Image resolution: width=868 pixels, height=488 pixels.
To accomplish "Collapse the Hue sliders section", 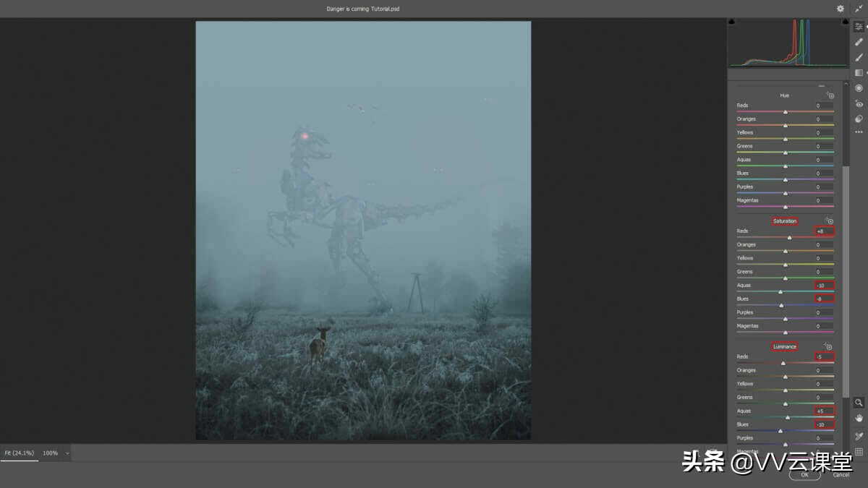I will click(821, 85).
